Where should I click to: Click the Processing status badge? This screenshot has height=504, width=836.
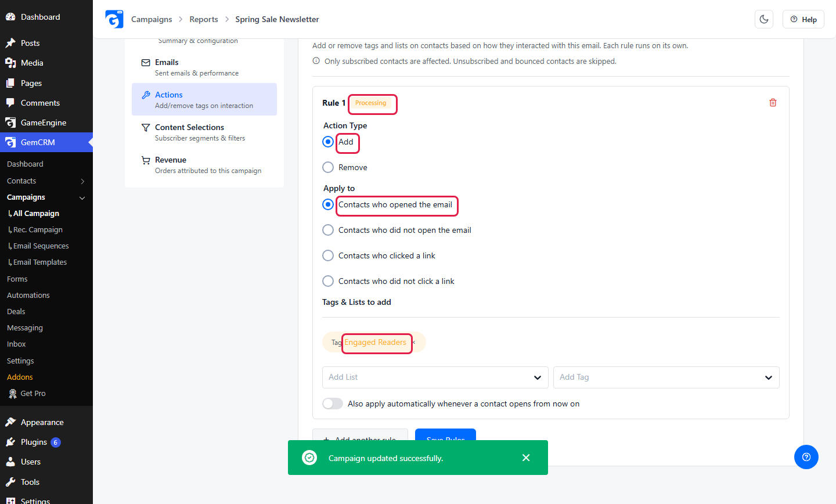[x=370, y=103]
